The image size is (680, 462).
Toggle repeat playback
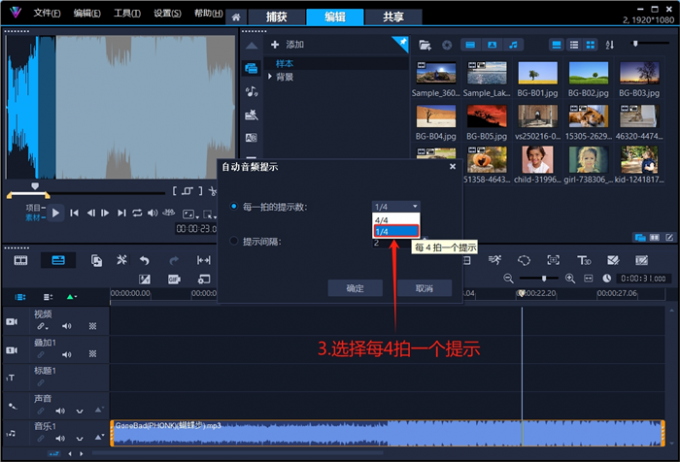coord(137,213)
